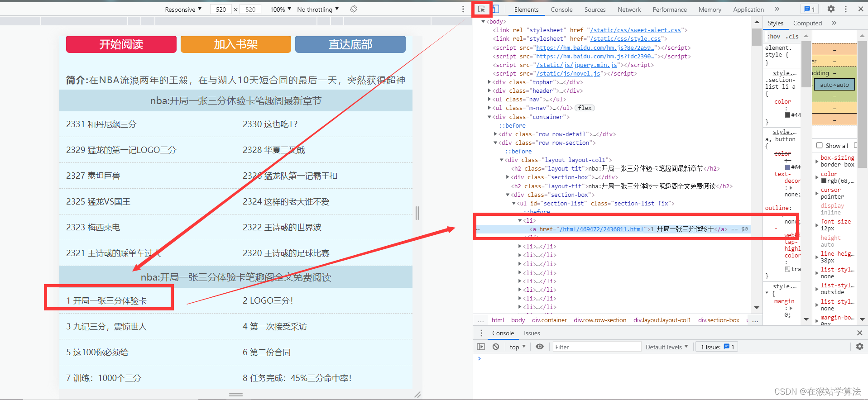The height and width of the screenshot is (400, 868).
Task: Clear the console icon
Action: click(x=496, y=347)
